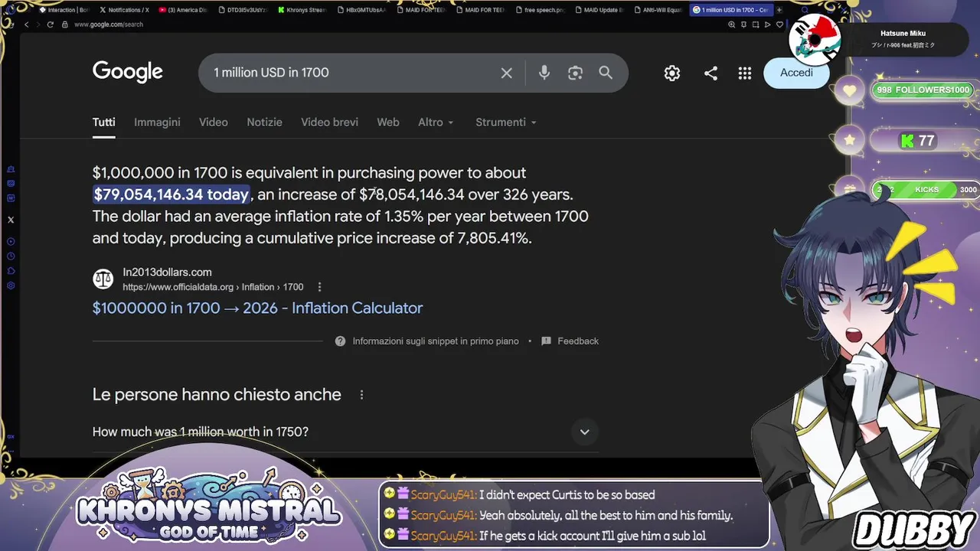Switch to the Video search tab
The height and width of the screenshot is (551, 980).
pos(214,122)
